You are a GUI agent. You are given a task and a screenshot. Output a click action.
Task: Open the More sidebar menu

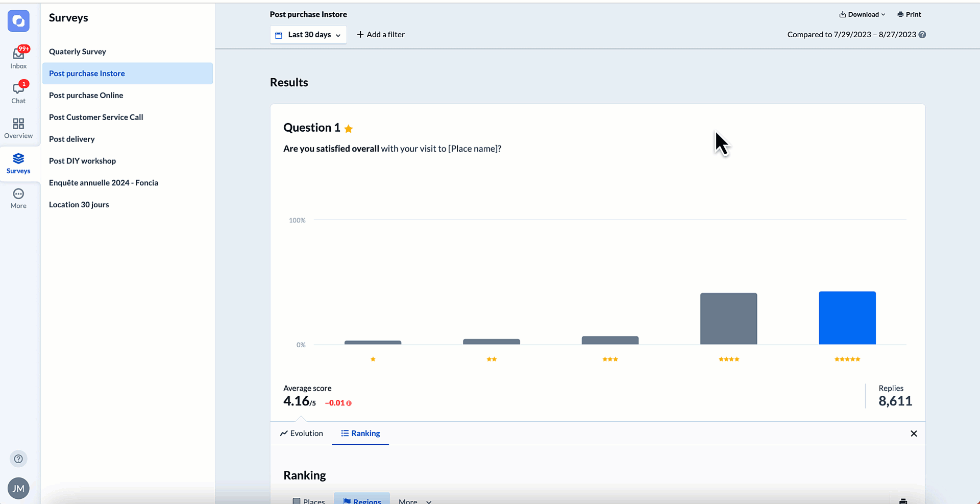tap(18, 198)
